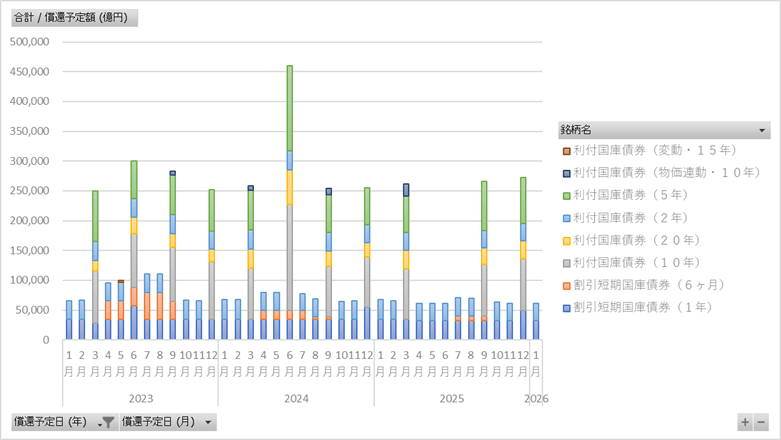Click gray legend marker for 利付国庫債券（10年）
This screenshot has height=440, width=781.
tap(566, 261)
